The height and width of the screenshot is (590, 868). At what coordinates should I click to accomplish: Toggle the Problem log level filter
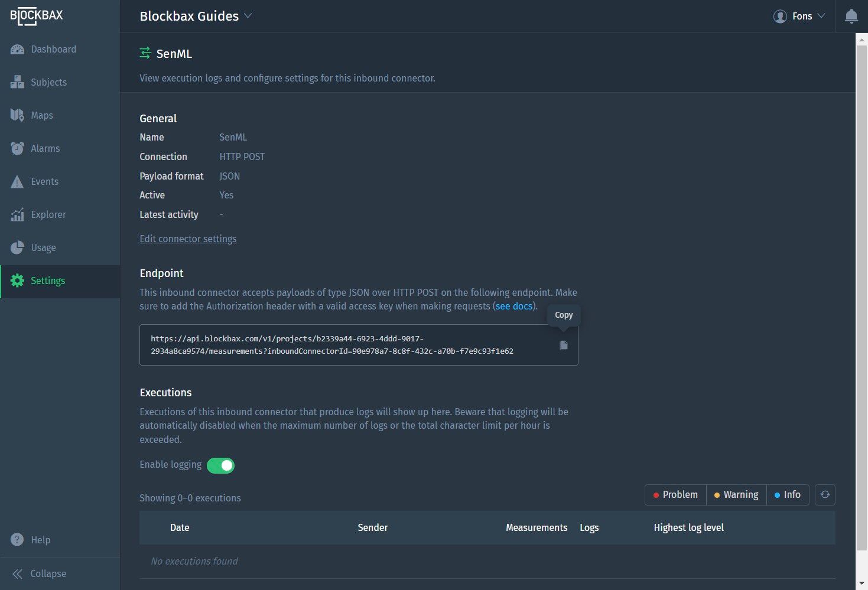click(675, 495)
